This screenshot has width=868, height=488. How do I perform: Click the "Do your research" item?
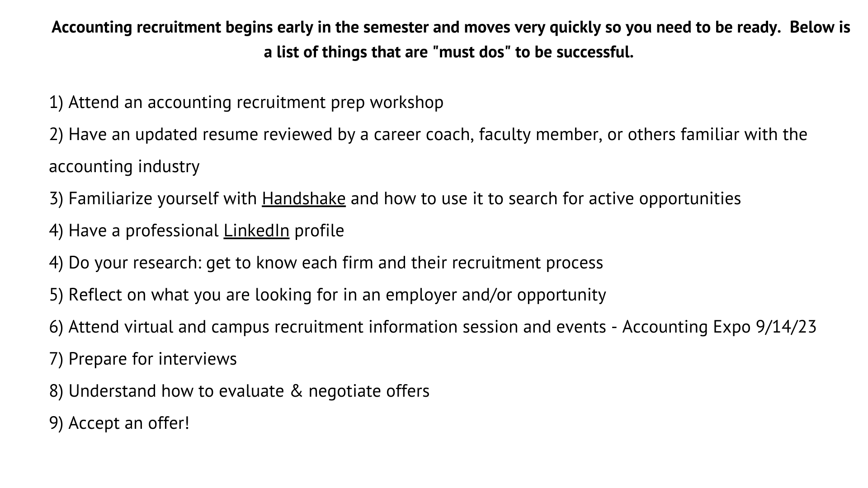326,263
